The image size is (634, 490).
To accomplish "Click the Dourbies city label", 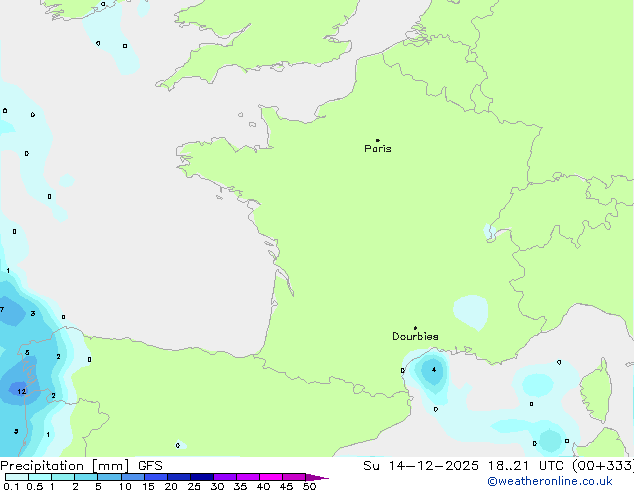I will [415, 337].
